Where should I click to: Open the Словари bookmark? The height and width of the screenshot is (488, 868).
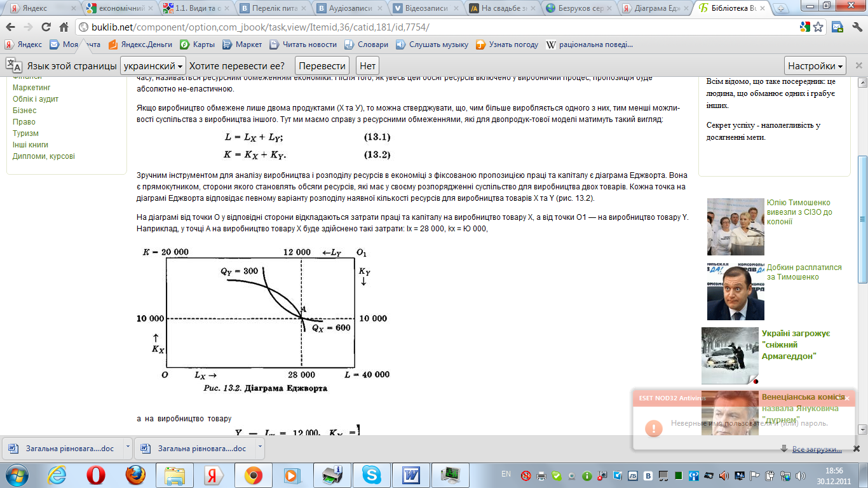[x=366, y=44]
